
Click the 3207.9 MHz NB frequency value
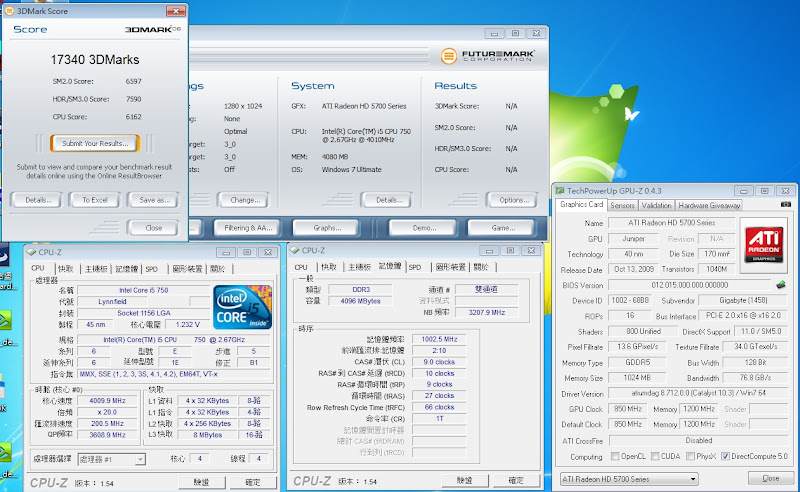pos(486,312)
